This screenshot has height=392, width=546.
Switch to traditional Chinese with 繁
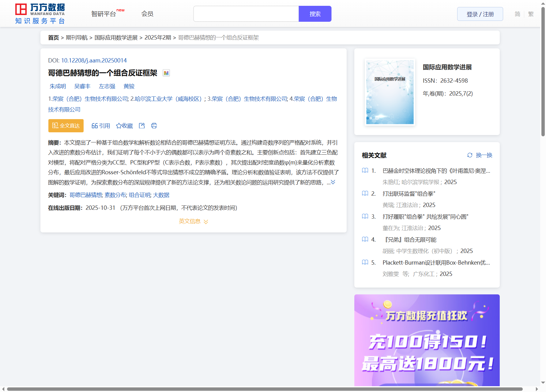531,14
